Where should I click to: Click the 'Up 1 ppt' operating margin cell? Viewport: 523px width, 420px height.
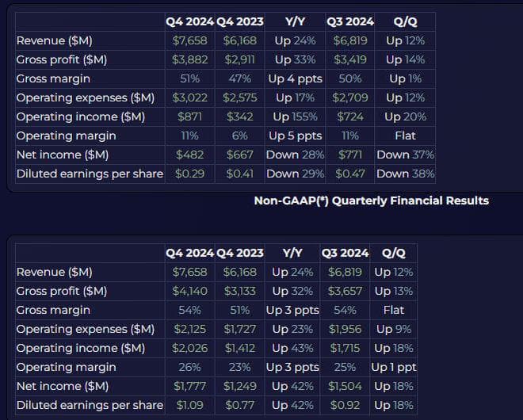(393, 367)
